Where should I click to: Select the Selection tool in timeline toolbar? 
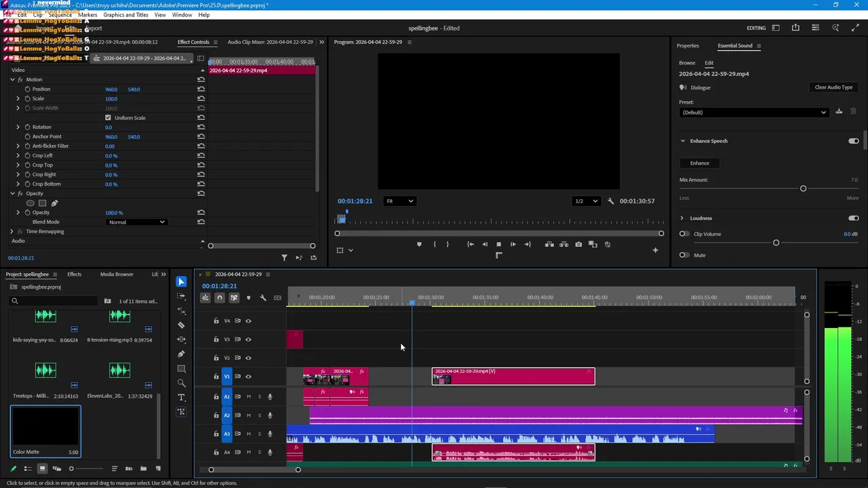(181, 281)
